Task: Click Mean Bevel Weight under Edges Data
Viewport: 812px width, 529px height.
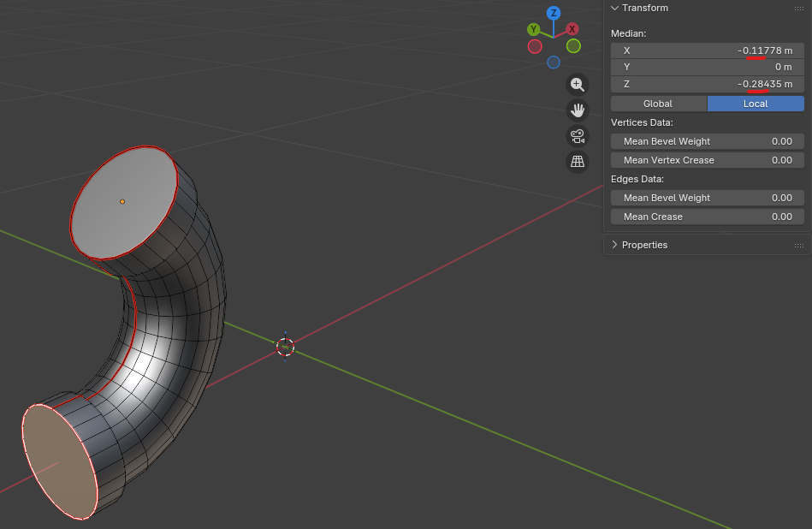Action: tap(707, 198)
